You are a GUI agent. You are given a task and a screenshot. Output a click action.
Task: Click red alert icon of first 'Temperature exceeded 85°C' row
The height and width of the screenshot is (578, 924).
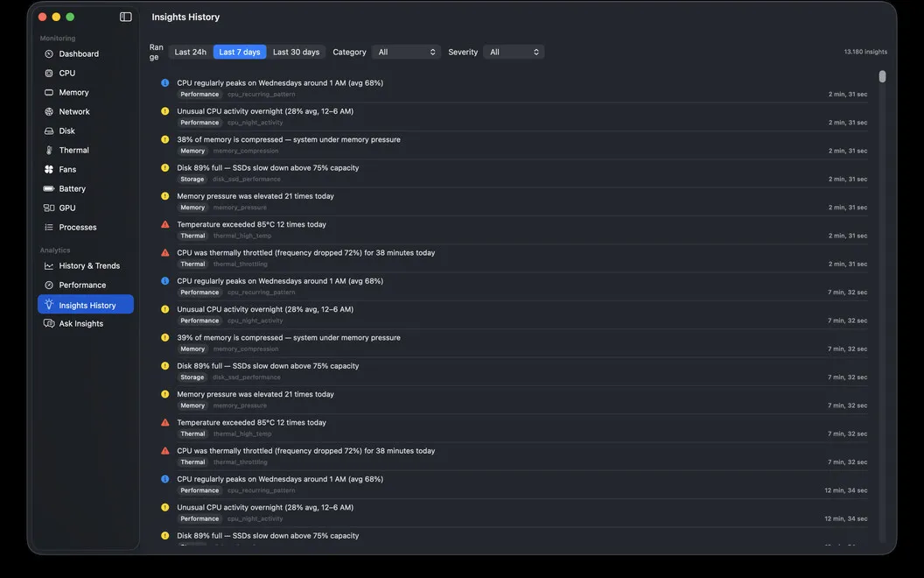[x=165, y=224]
